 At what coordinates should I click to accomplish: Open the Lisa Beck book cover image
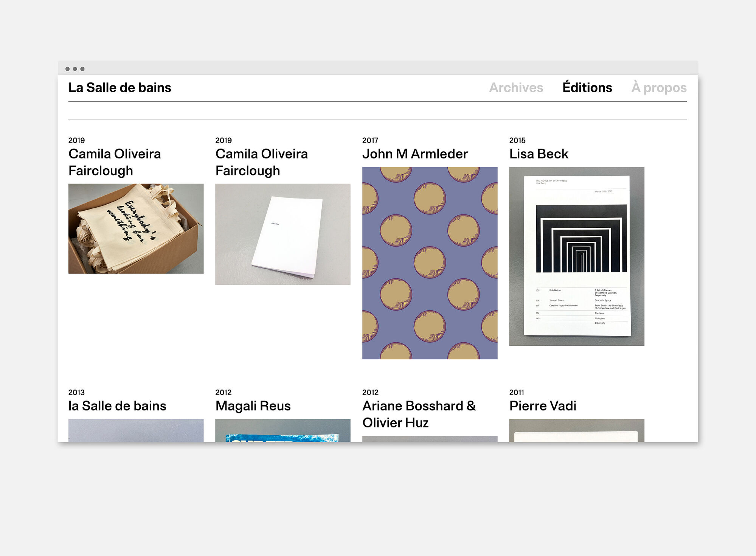(x=576, y=256)
